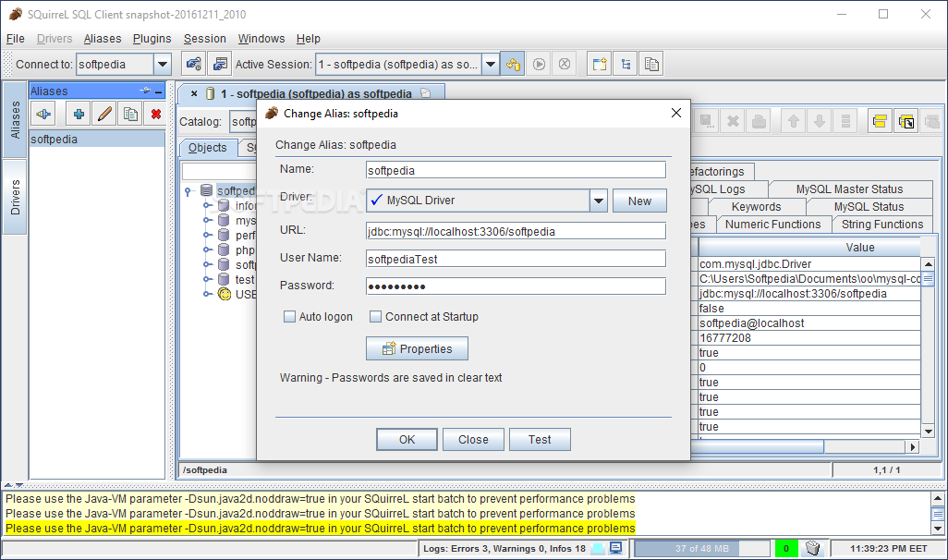This screenshot has height=560, width=948.
Task: Click the Properties button in dialog
Action: pyautogui.click(x=417, y=349)
